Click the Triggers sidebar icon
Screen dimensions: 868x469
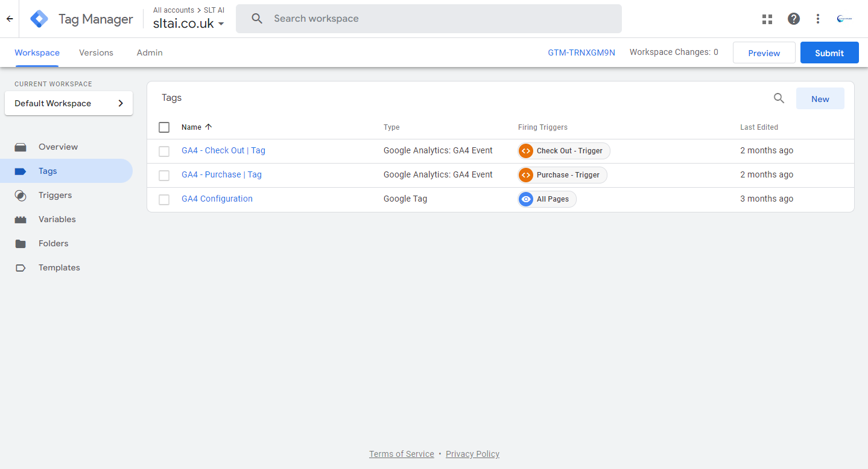click(x=21, y=196)
